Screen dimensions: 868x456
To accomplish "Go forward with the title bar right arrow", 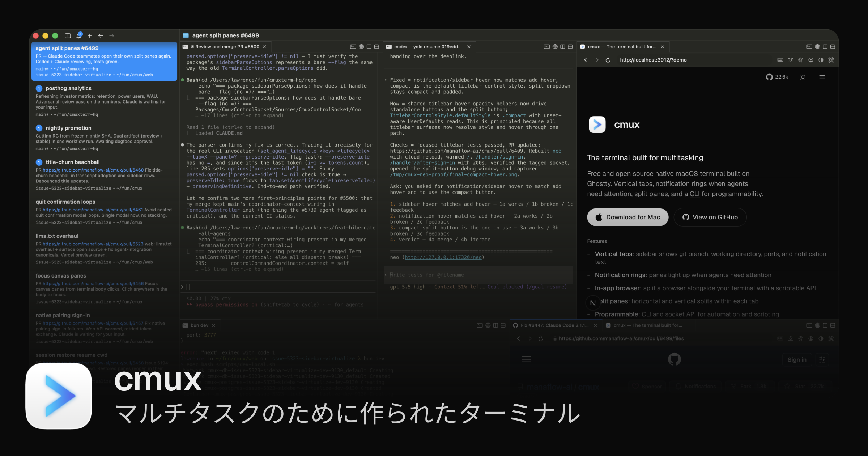I will [111, 36].
